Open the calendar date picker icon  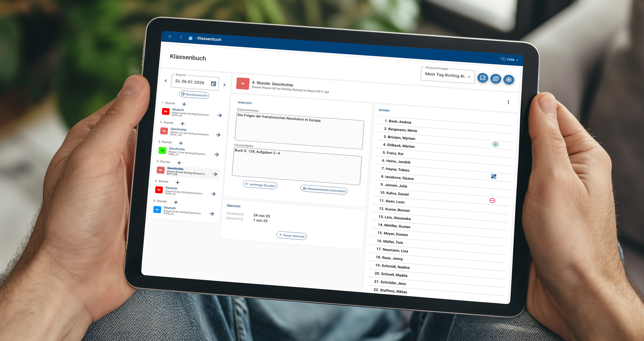(x=213, y=83)
